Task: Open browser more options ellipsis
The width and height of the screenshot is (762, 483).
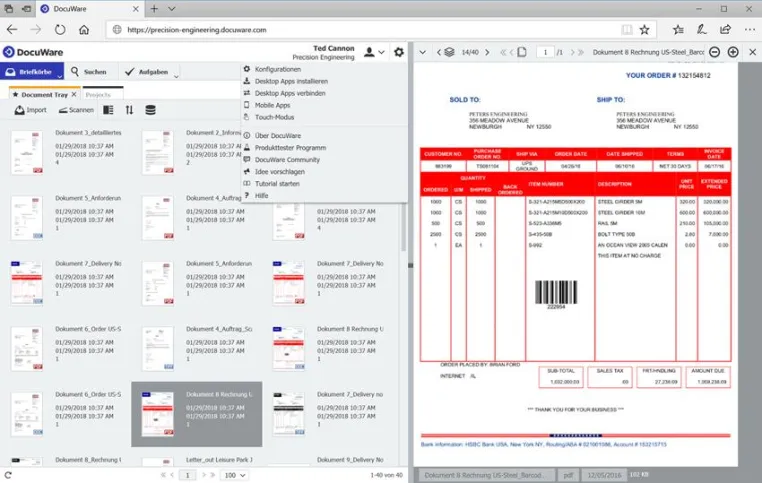Action: point(750,30)
